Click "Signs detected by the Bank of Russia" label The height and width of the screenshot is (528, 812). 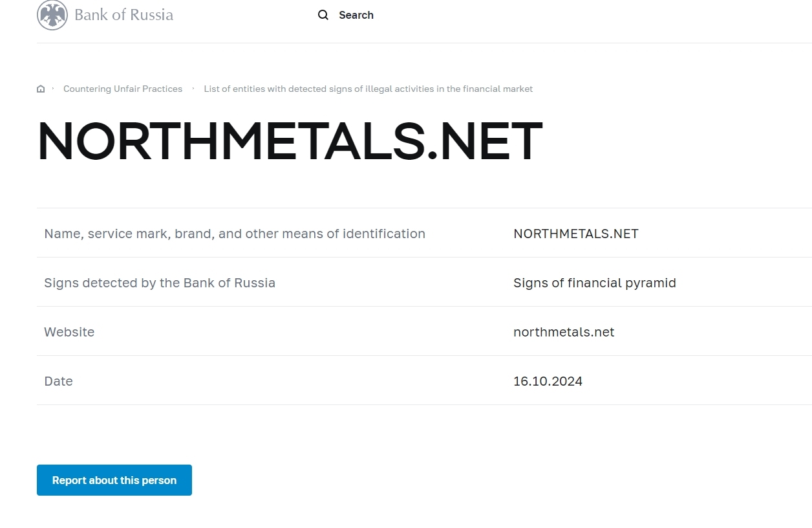(x=160, y=283)
